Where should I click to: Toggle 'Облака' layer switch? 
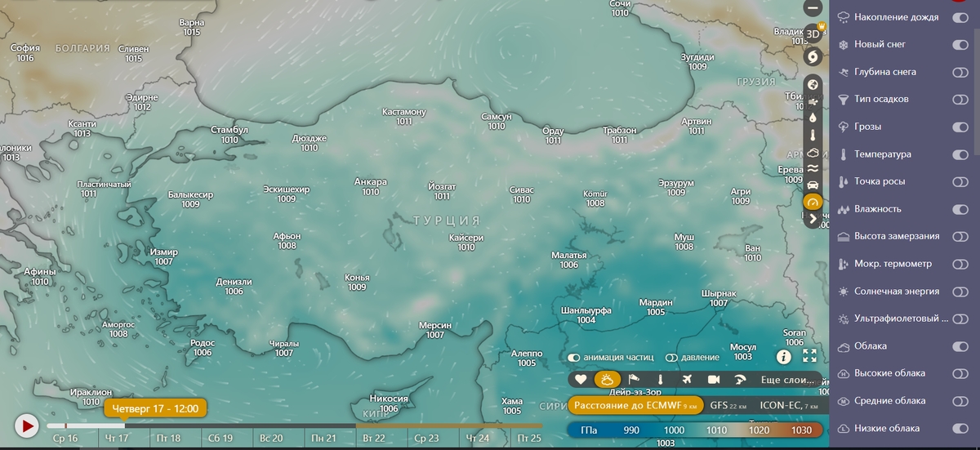960,346
